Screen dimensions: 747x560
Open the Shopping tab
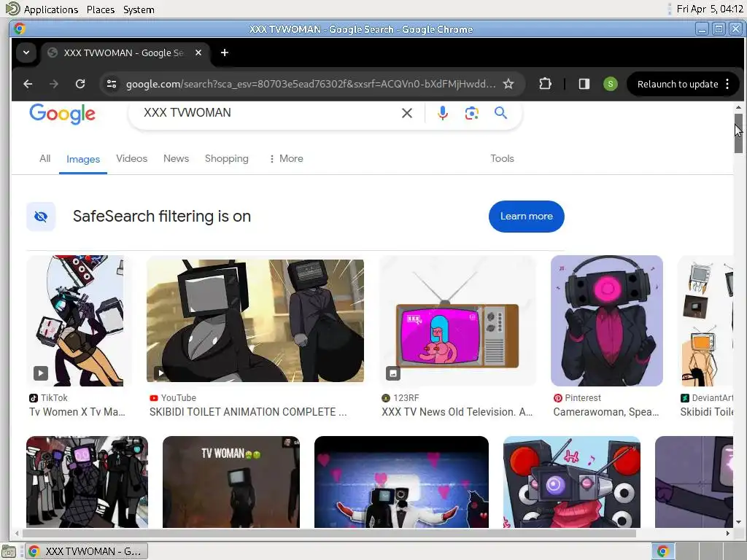[x=227, y=158]
